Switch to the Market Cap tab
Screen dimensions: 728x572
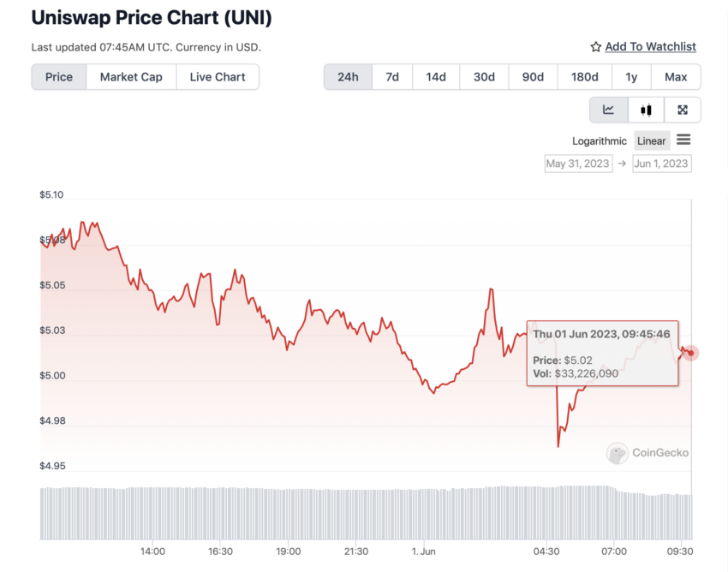(131, 77)
